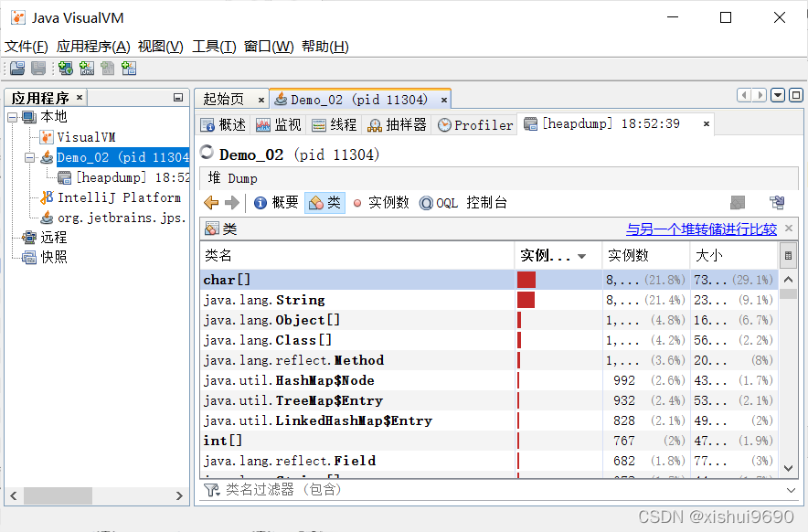
Task: Switch to the Sampler subtab
Action: pyautogui.click(x=397, y=124)
